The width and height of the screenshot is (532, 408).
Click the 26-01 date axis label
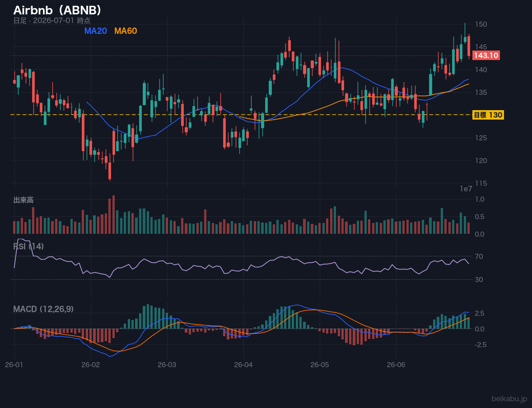pyautogui.click(x=14, y=365)
